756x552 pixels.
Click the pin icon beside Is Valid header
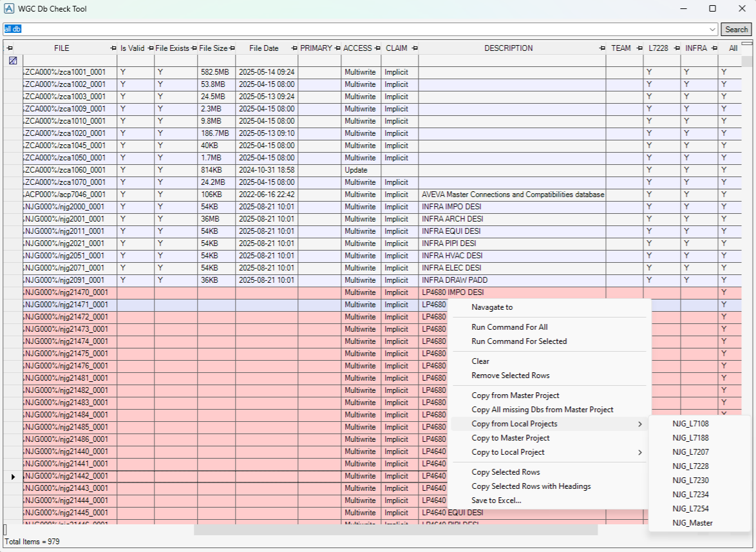(x=151, y=48)
